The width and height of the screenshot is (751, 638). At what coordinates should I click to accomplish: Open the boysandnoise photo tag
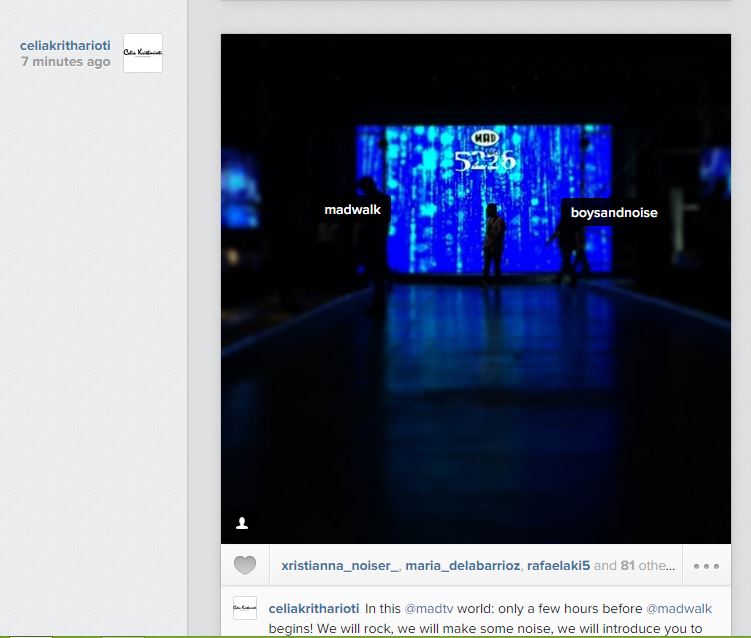coord(614,213)
